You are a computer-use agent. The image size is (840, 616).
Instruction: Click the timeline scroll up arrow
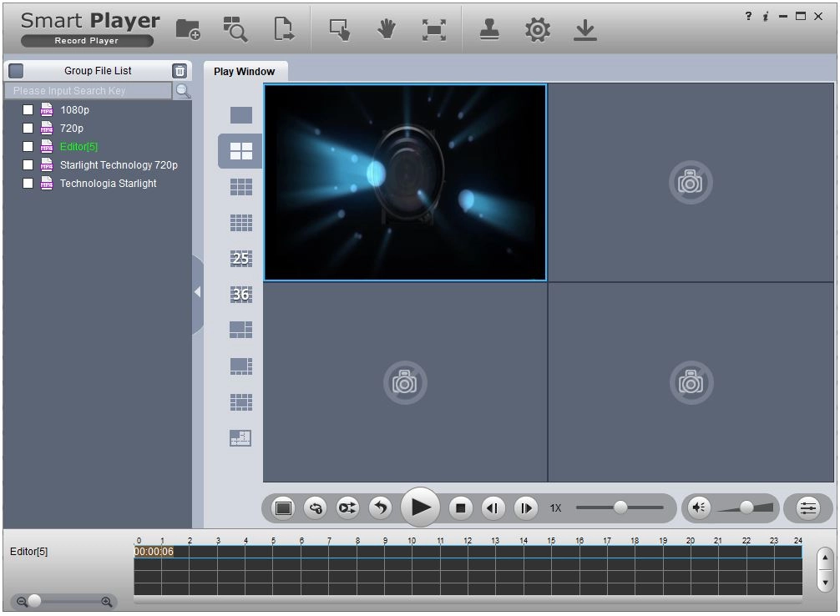(825, 558)
